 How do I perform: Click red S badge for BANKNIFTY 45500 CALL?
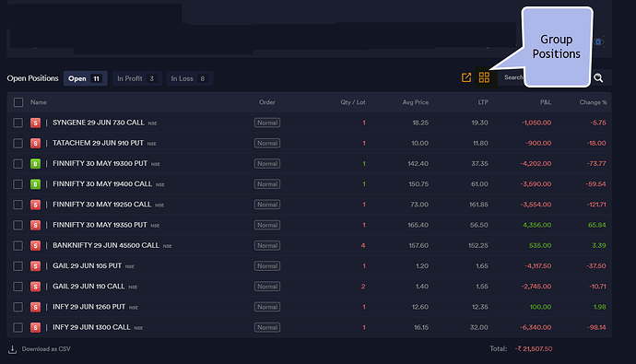[35, 246]
